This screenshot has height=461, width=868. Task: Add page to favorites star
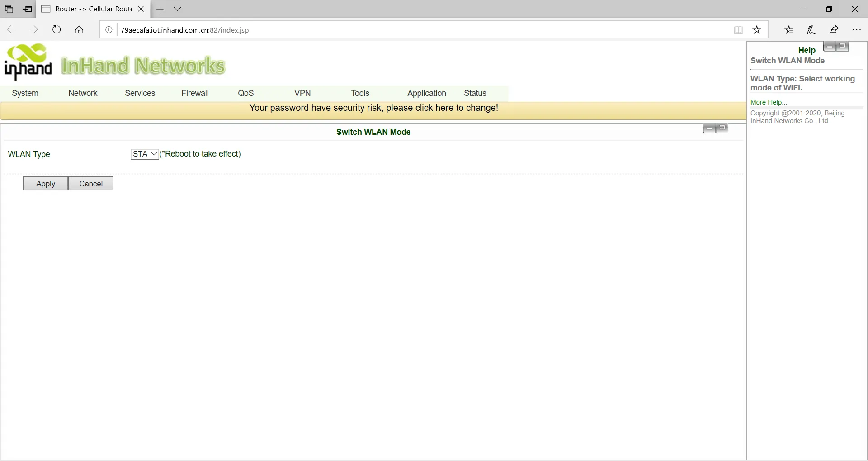757,30
